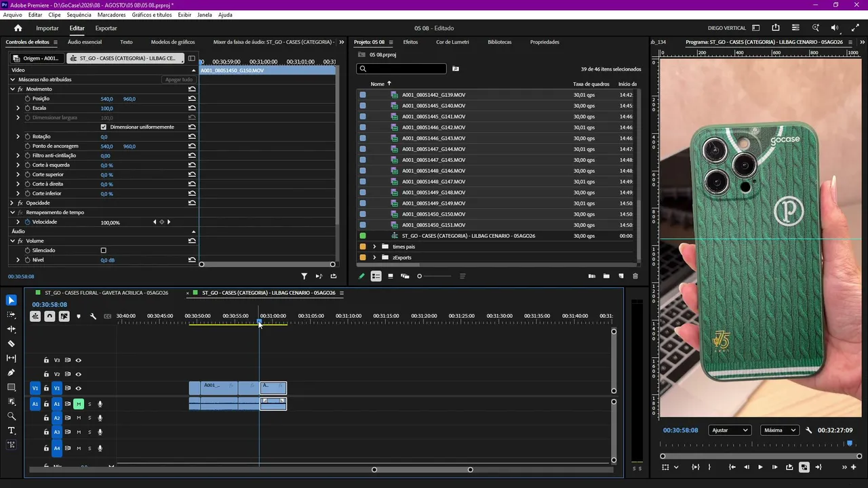Click the Importar workspace button
Screen dimensions: 868x488
click(47, 28)
